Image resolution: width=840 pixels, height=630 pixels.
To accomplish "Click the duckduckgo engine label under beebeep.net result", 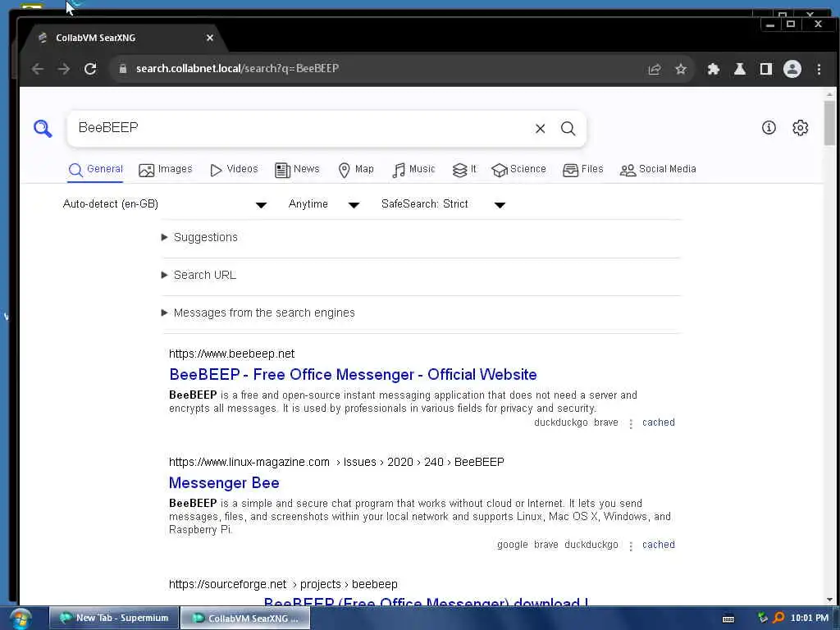I will click(x=560, y=422).
